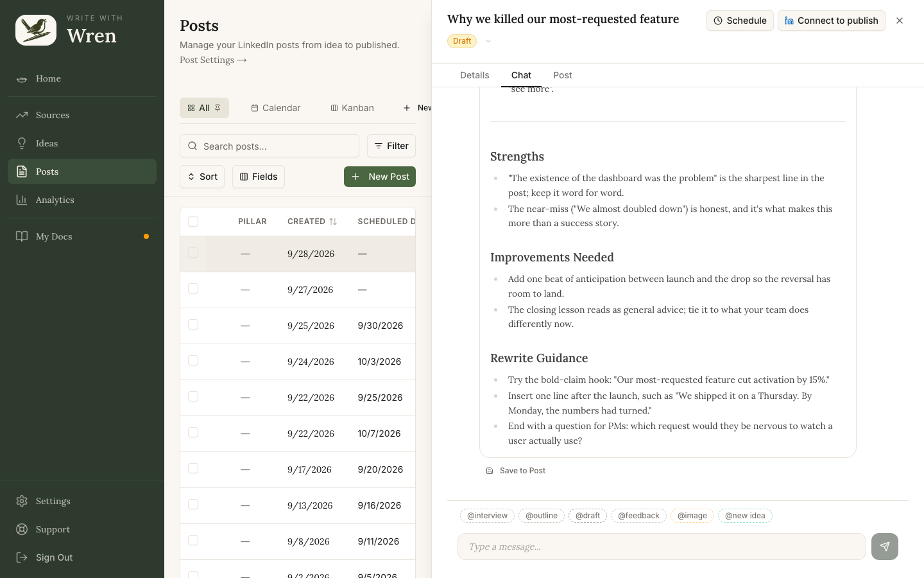Viewport: 924px width, 578px height.
Task: Create a New Post
Action: click(x=380, y=177)
